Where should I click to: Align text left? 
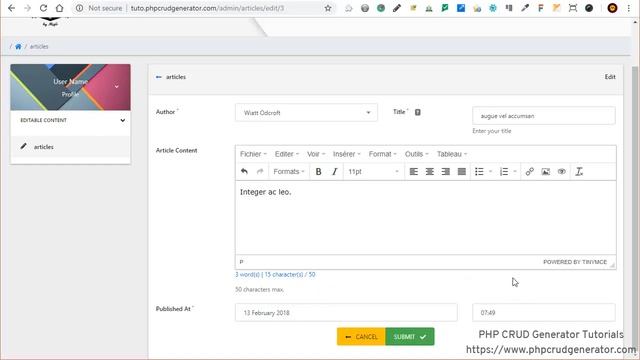click(413, 172)
